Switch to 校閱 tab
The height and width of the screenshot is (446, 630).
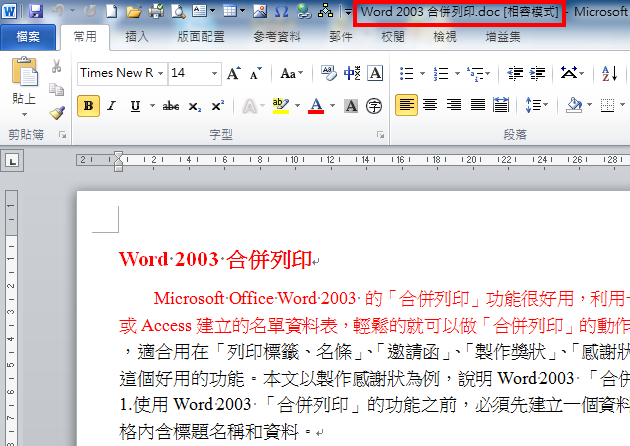click(393, 37)
